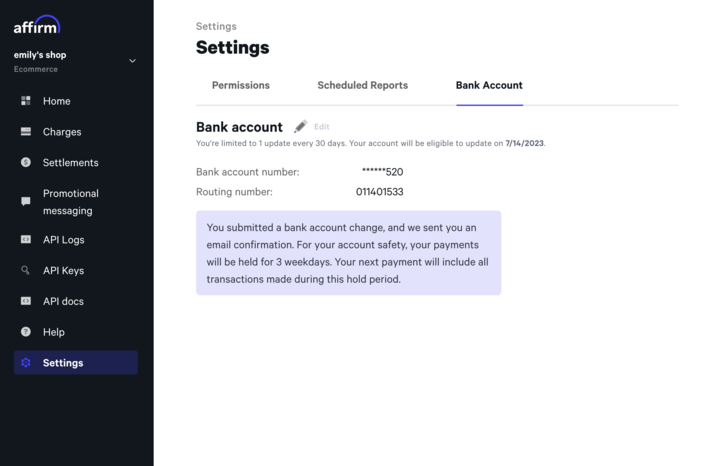Switch to the Scheduled Reports tab

(363, 85)
